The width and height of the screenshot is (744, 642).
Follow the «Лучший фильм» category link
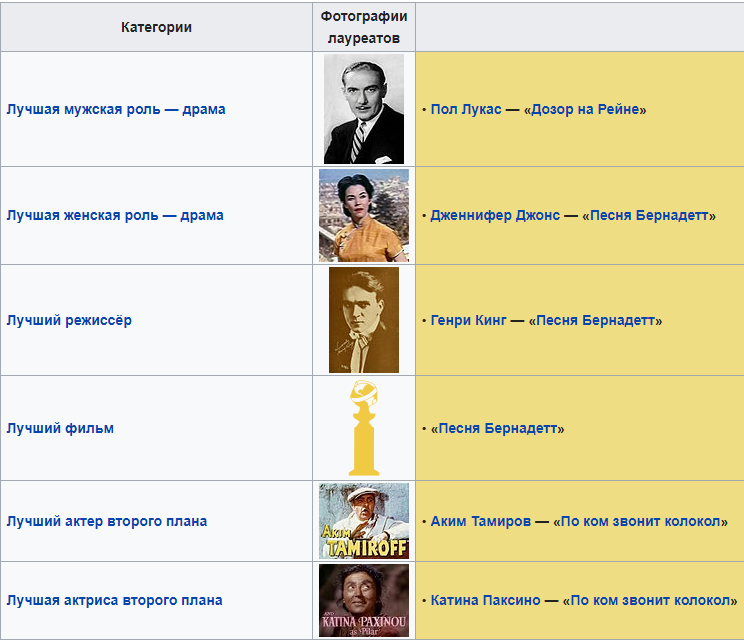point(60,428)
